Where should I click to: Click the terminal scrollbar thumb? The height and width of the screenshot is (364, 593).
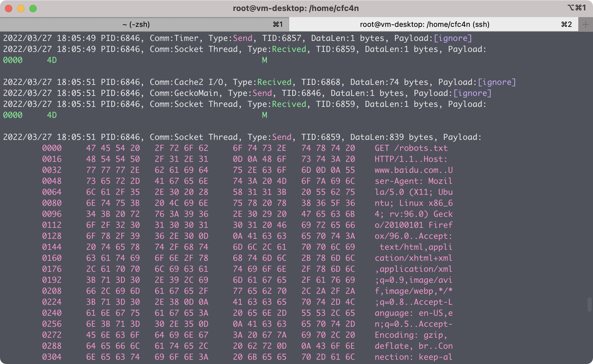tap(589, 304)
